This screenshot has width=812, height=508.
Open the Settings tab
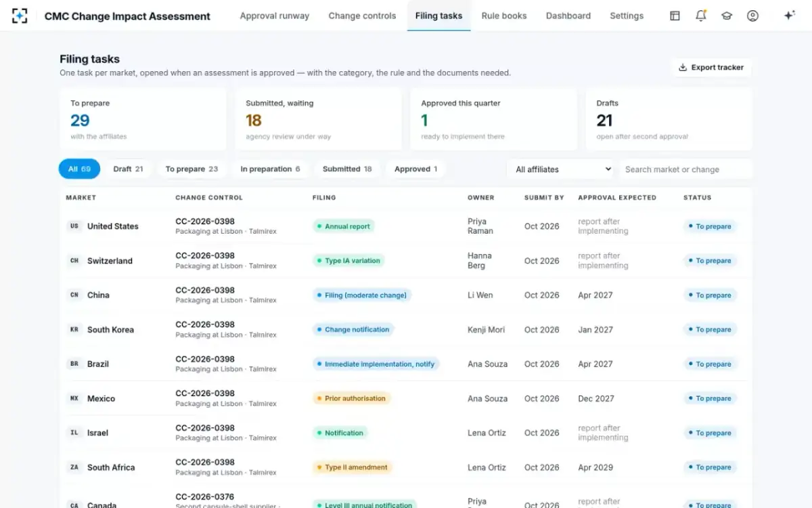[x=627, y=16]
